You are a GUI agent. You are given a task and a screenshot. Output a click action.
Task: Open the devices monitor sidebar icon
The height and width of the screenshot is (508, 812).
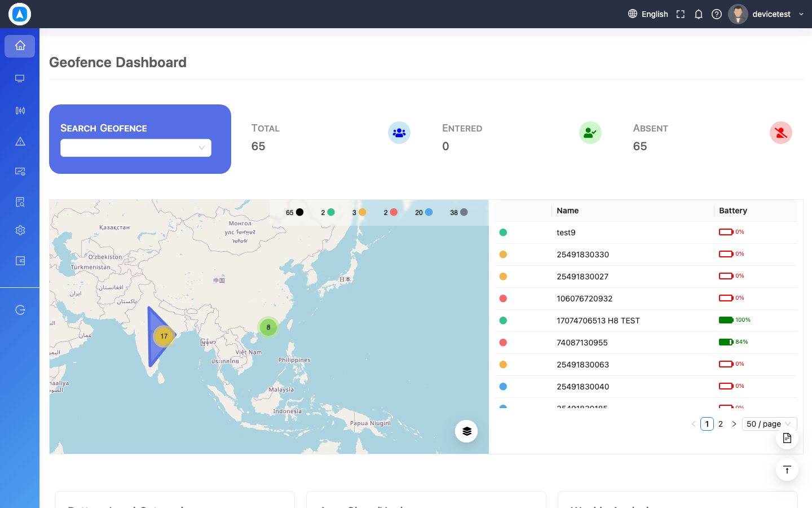click(20, 78)
